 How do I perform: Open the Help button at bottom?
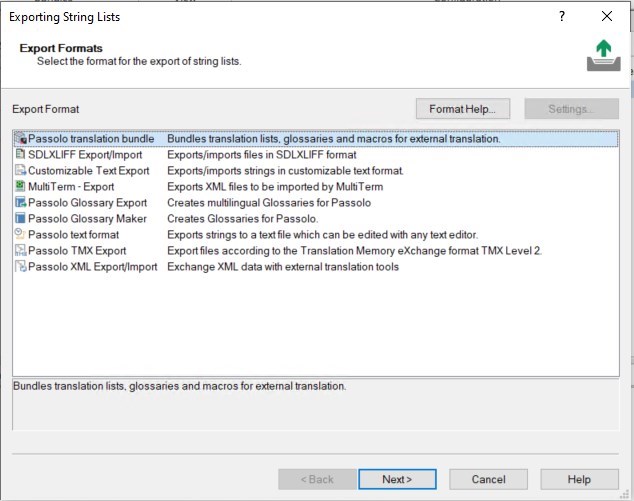pos(579,480)
